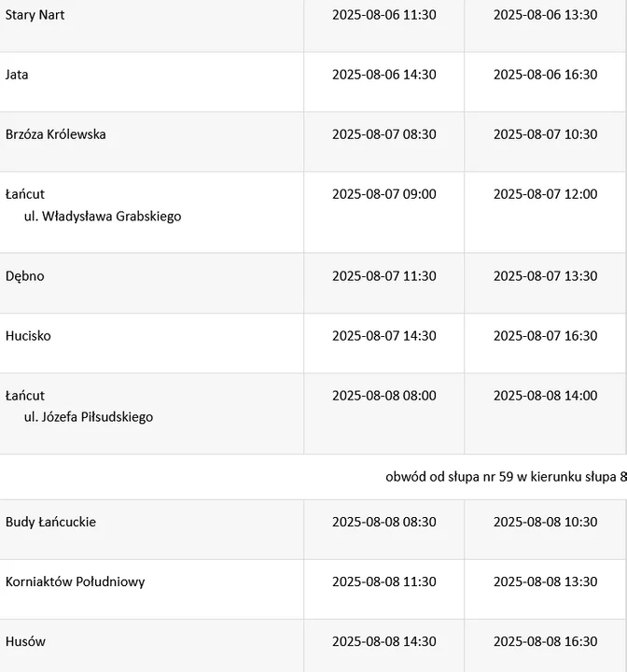Click the Hucisko location name
Viewport: 627px width, 672px height.
(x=28, y=336)
